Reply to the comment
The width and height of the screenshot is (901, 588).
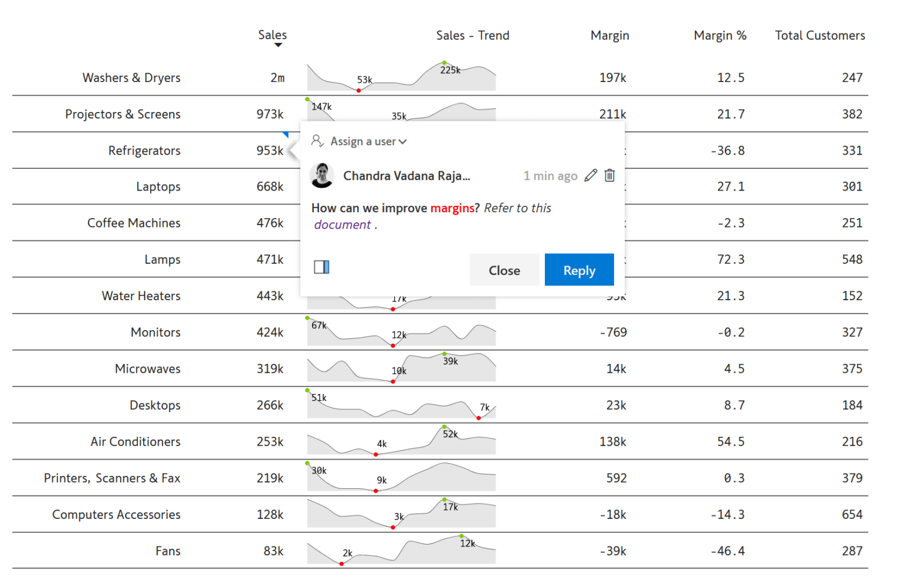[x=579, y=270]
